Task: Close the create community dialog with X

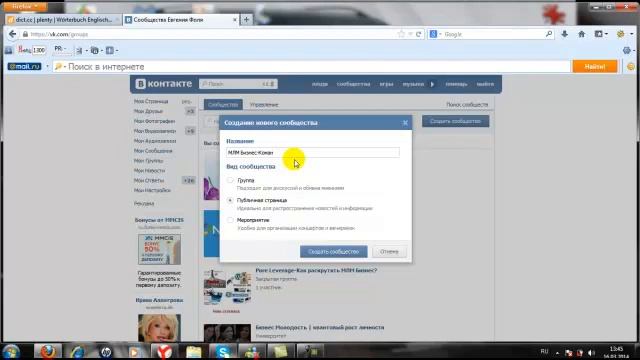Action: [x=405, y=122]
